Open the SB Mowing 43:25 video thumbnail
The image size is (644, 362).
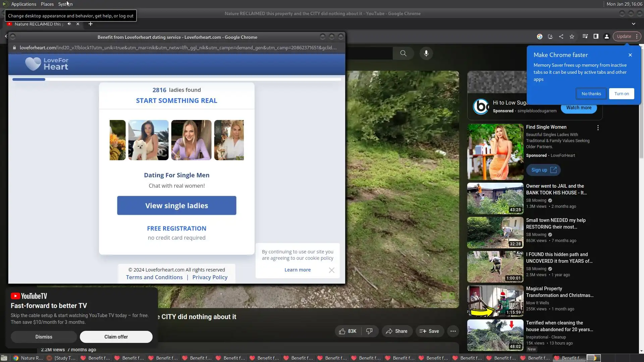(495, 198)
